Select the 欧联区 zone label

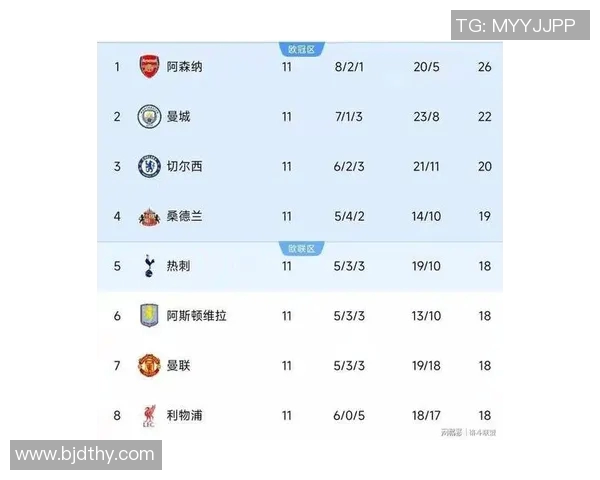pyautogui.click(x=300, y=248)
